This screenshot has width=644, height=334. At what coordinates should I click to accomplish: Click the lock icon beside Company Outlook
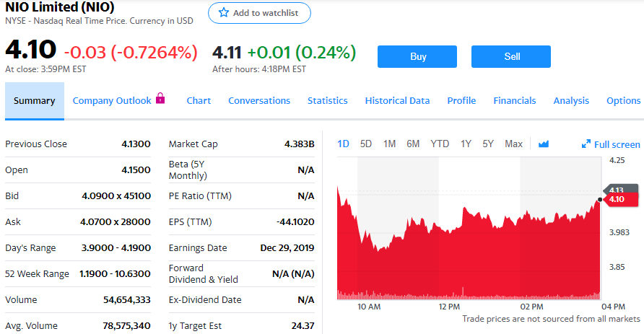pyautogui.click(x=160, y=98)
